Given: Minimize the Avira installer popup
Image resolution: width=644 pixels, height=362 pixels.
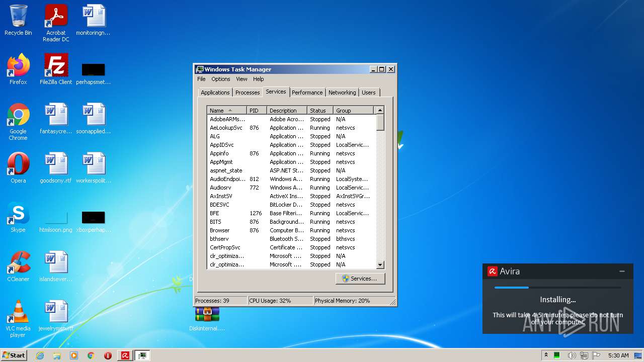Looking at the screenshot, I should click(622, 271).
